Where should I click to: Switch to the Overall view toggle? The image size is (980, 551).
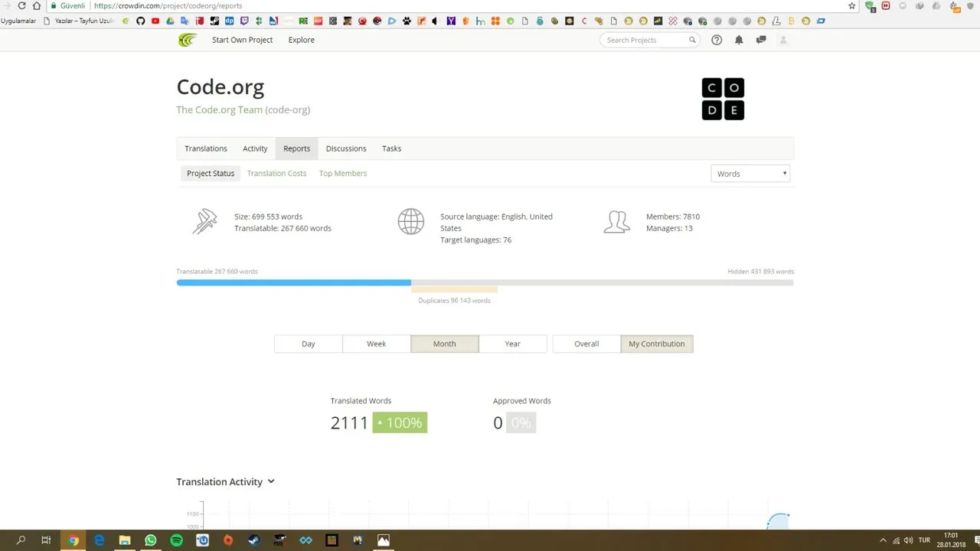click(x=586, y=344)
